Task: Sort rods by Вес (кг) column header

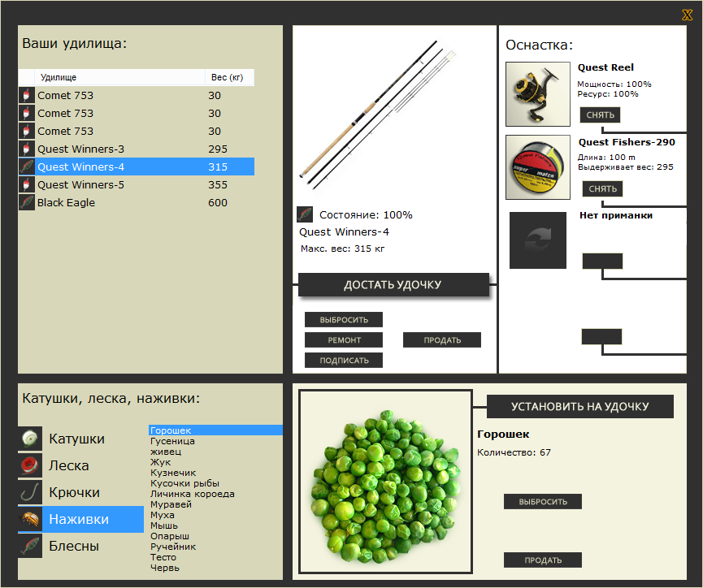Action: pyautogui.click(x=229, y=77)
